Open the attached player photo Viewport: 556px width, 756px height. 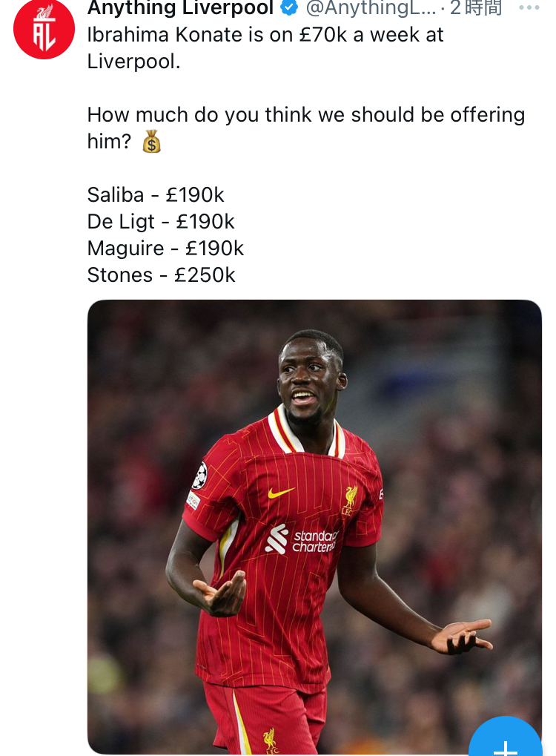click(314, 527)
